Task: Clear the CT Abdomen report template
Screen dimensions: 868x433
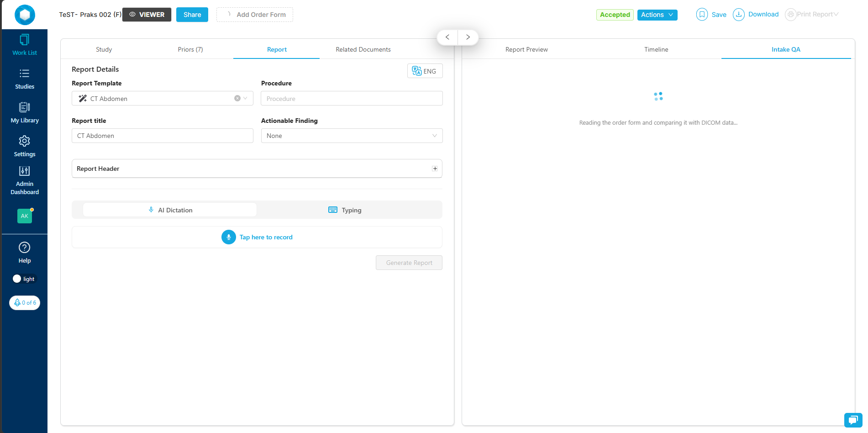Action: tap(237, 98)
